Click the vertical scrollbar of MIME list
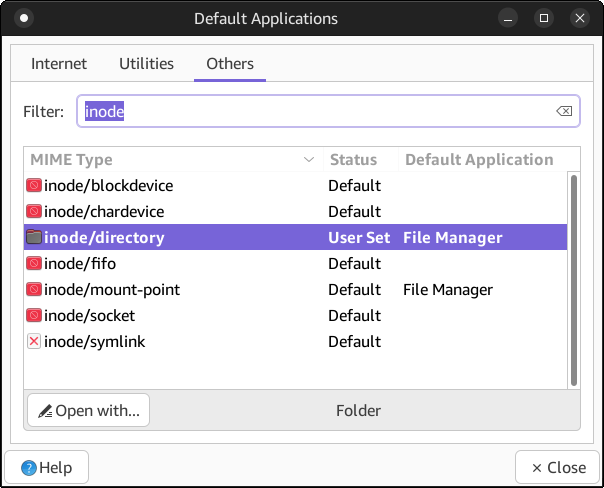This screenshot has height=488, width=604. pyautogui.click(x=574, y=280)
